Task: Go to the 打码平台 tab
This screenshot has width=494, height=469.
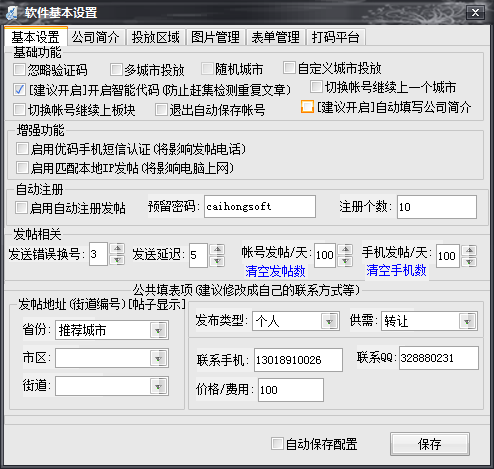Action: [x=336, y=37]
